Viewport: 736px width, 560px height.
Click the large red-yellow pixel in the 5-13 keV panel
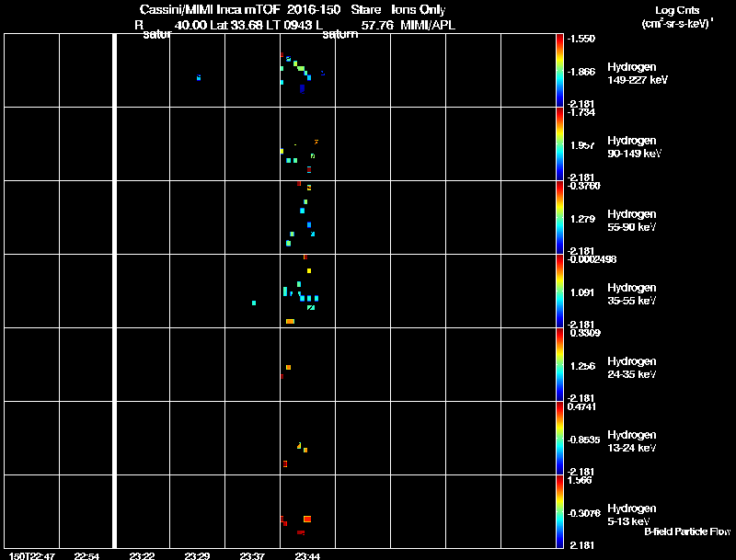[x=307, y=519]
